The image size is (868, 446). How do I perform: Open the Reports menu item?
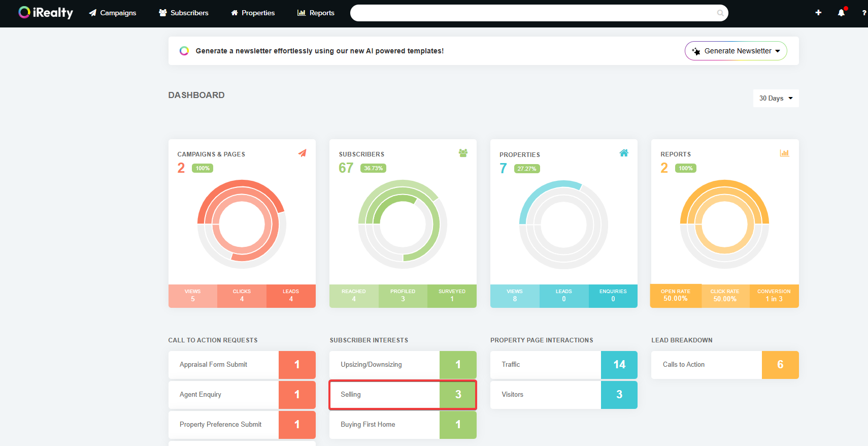pyautogui.click(x=316, y=13)
